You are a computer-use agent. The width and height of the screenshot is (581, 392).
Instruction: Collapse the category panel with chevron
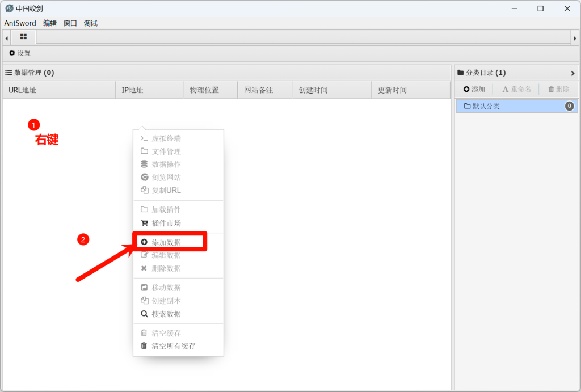572,73
